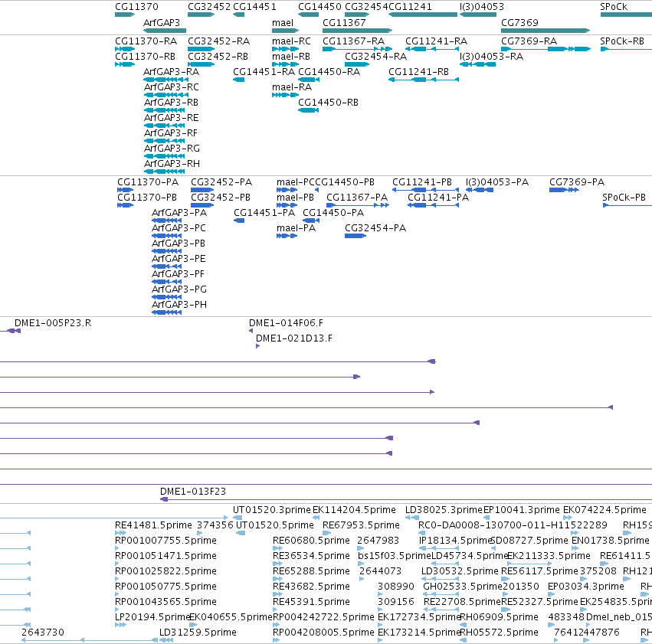
Task: Click the CG11367 gene label
Action: [x=344, y=22]
